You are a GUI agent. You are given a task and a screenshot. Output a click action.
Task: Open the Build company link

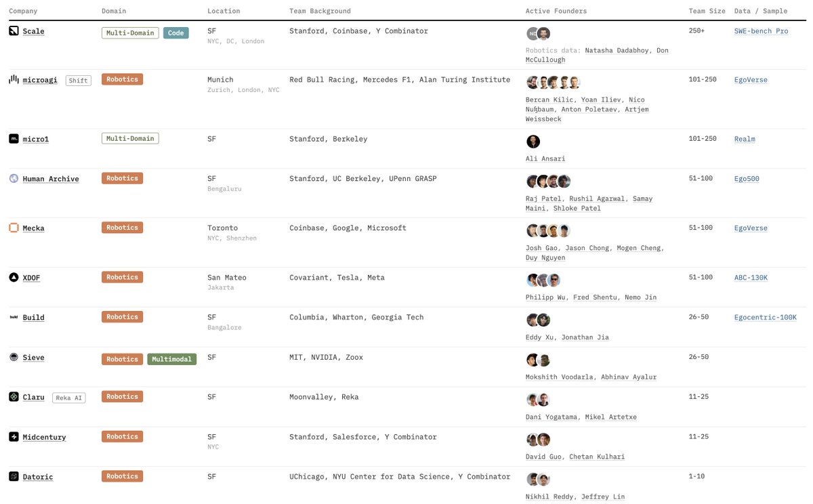[x=33, y=318]
